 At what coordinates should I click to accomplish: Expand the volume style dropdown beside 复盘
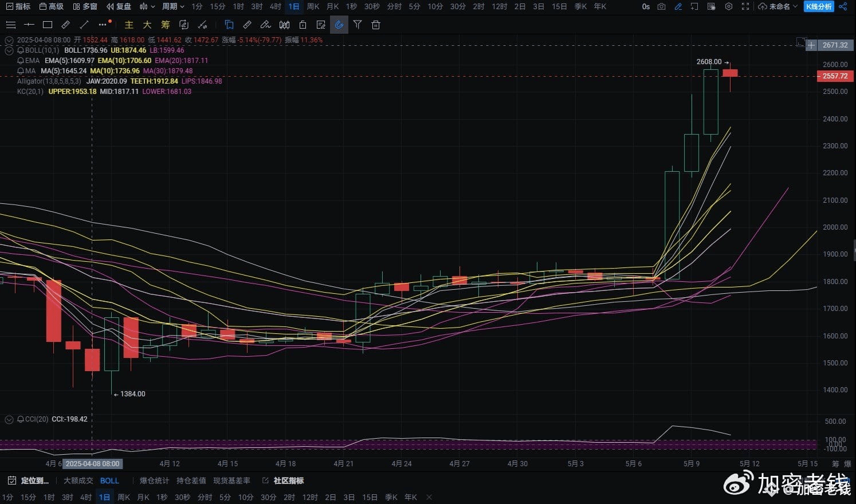tap(147, 6)
